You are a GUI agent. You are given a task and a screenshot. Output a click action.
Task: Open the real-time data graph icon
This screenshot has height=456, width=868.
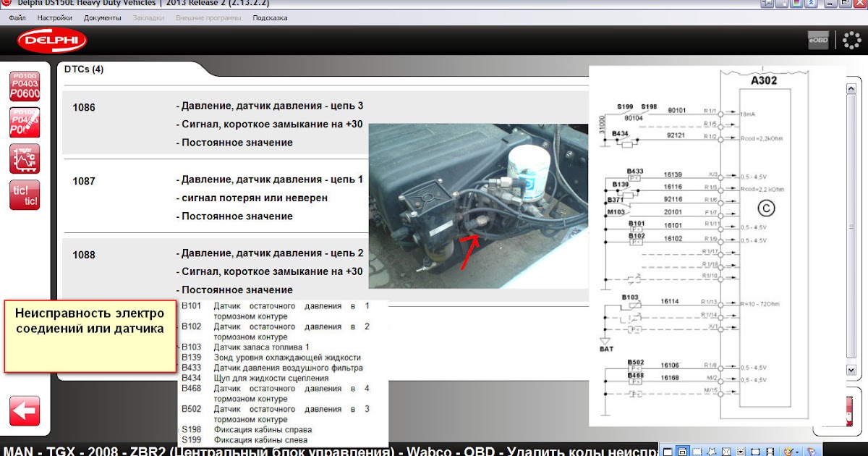click(x=25, y=159)
